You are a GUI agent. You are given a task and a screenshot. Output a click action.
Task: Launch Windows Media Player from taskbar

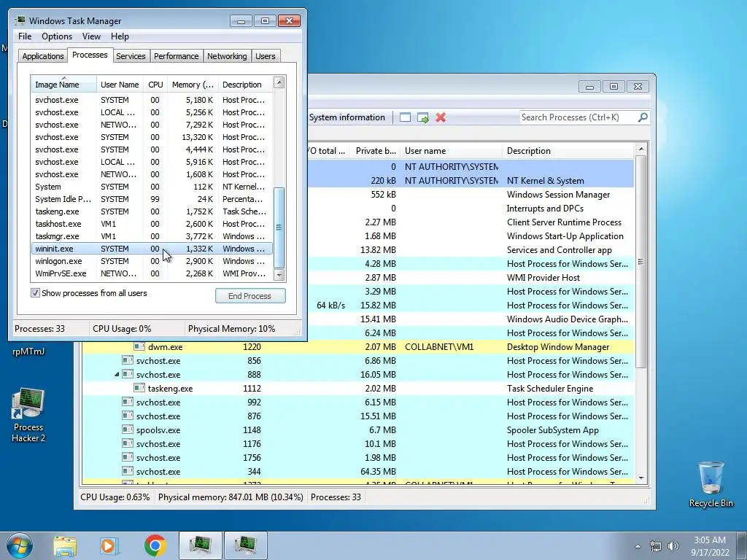click(109, 545)
